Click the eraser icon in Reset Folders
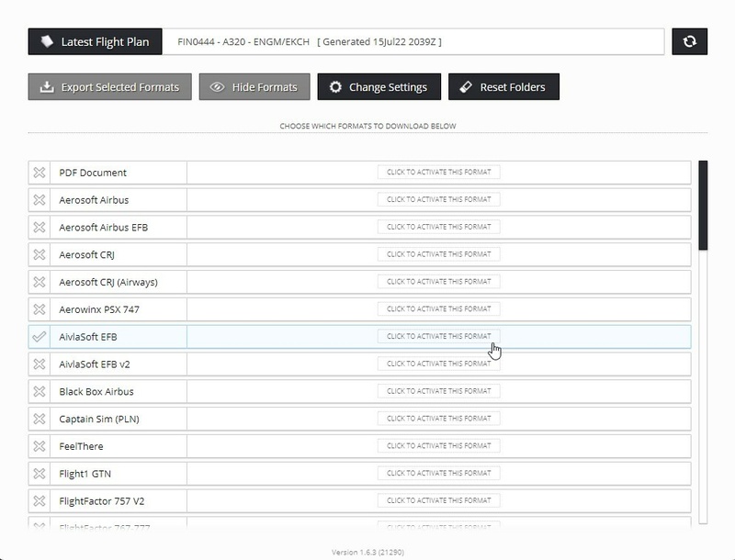735x560 pixels. pos(466,87)
